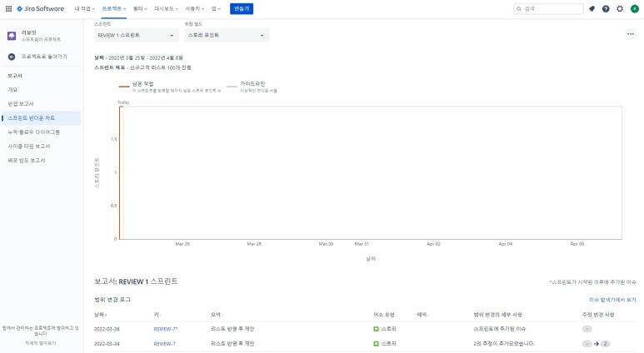Click the back arrow icon for 프로젝트로 돌아가기
644x353 pixels.
click(12, 57)
